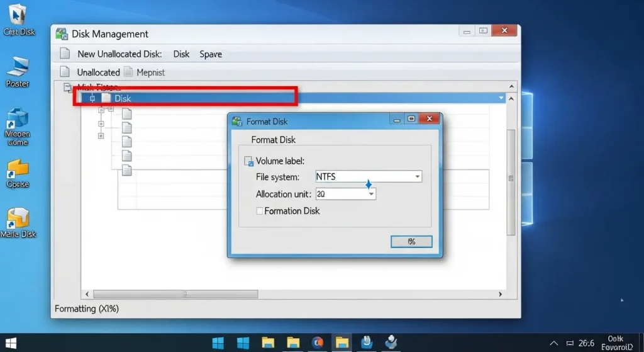
Task: Open the network icon in system tray
Action: pos(570,343)
